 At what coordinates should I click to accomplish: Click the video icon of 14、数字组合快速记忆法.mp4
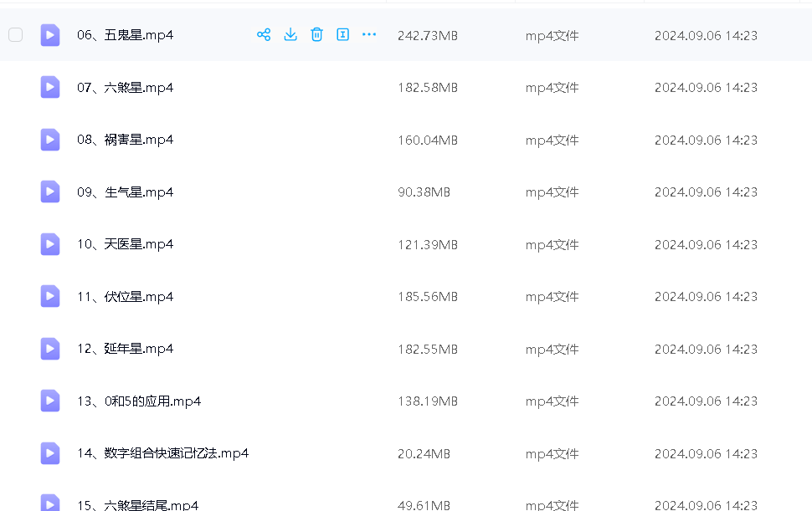[50, 453]
